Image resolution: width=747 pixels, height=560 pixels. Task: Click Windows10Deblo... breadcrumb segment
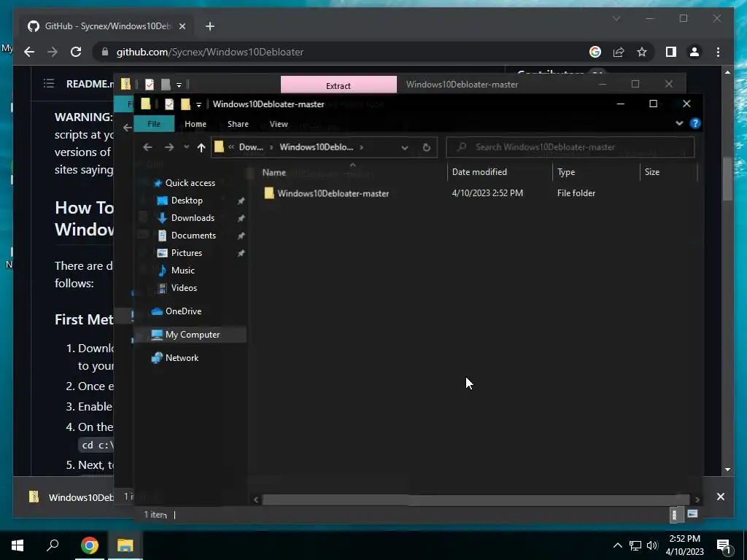point(317,147)
